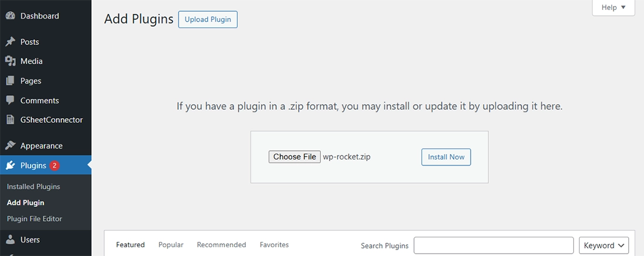Switch to the Popular plugins tab

point(171,245)
